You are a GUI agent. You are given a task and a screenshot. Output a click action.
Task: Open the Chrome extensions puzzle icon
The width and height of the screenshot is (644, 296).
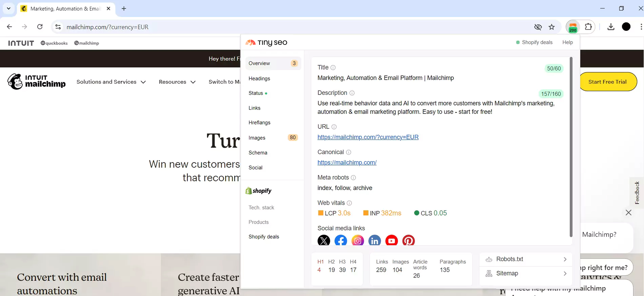pos(588,27)
